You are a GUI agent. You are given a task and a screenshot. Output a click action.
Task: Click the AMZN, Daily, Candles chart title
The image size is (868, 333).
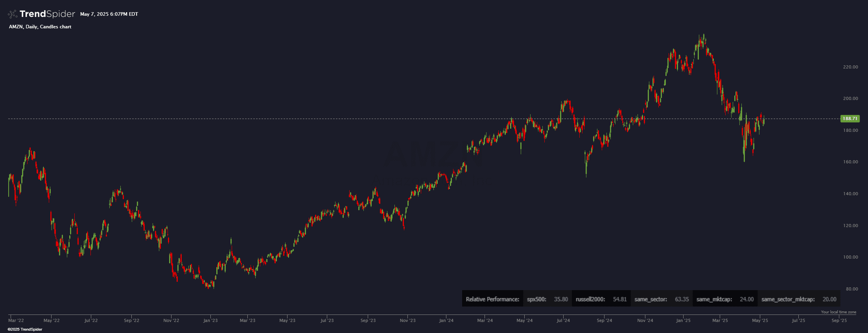tap(40, 27)
